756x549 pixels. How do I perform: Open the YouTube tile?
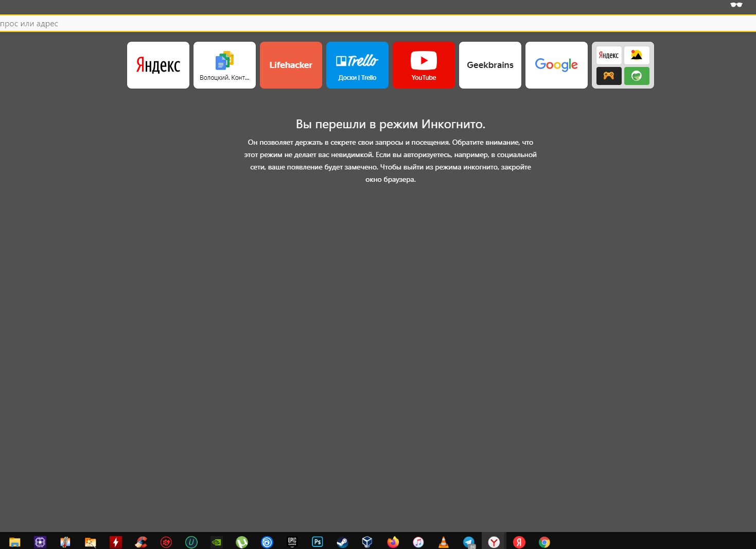coord(424,65)
